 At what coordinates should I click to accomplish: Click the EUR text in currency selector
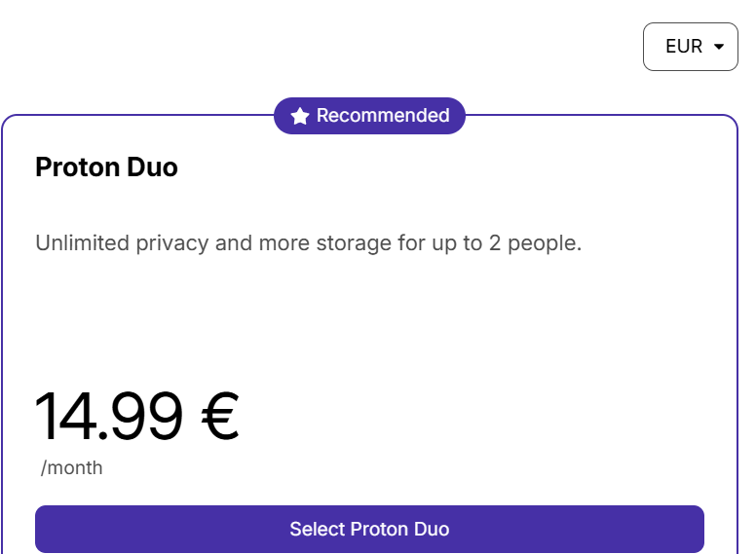click(684, 47)
